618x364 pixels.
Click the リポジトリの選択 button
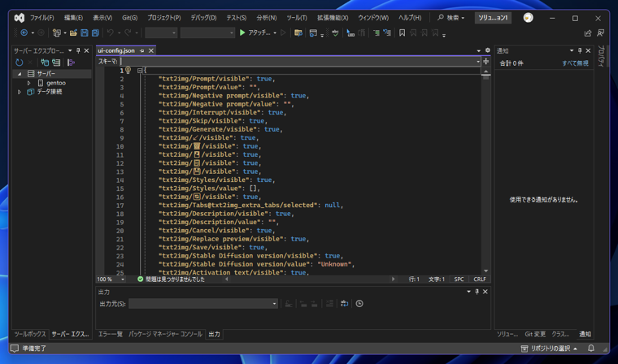(x=550, y=349)
